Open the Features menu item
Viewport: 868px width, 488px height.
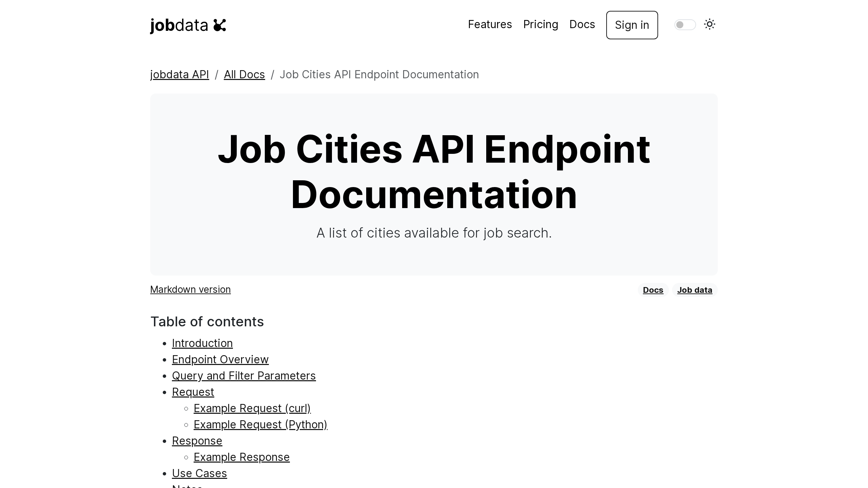[x=490, y=24]
